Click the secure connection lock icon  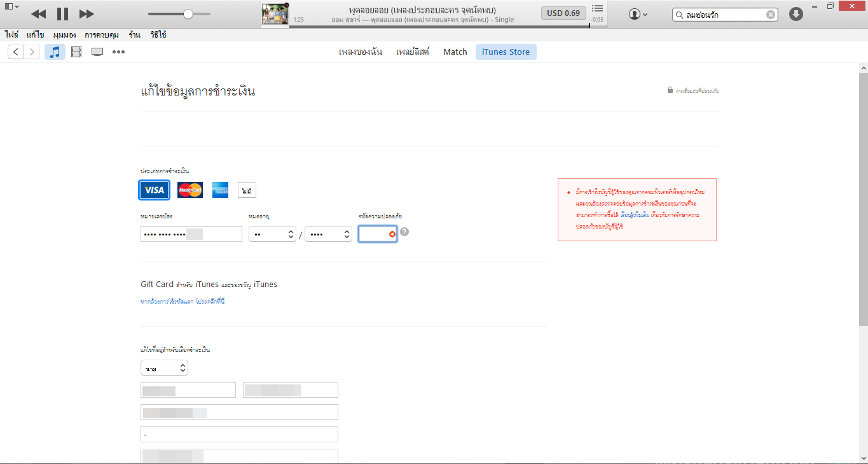(670, 90)
